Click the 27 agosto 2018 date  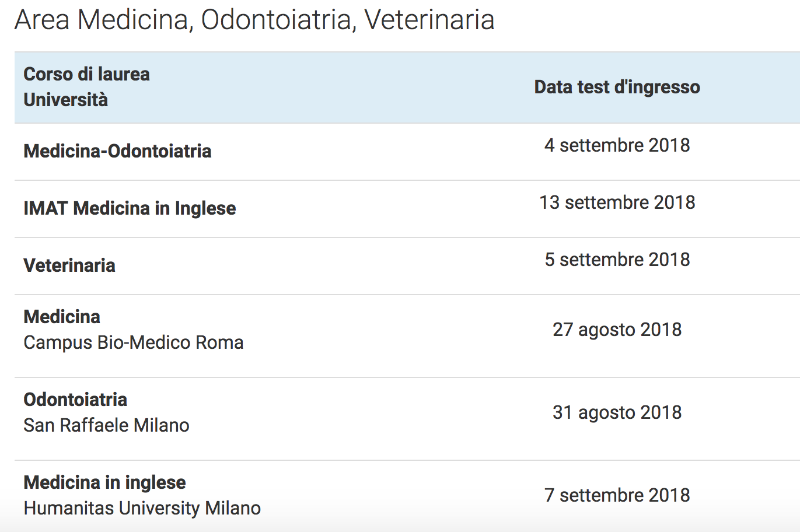pos(617,330)
